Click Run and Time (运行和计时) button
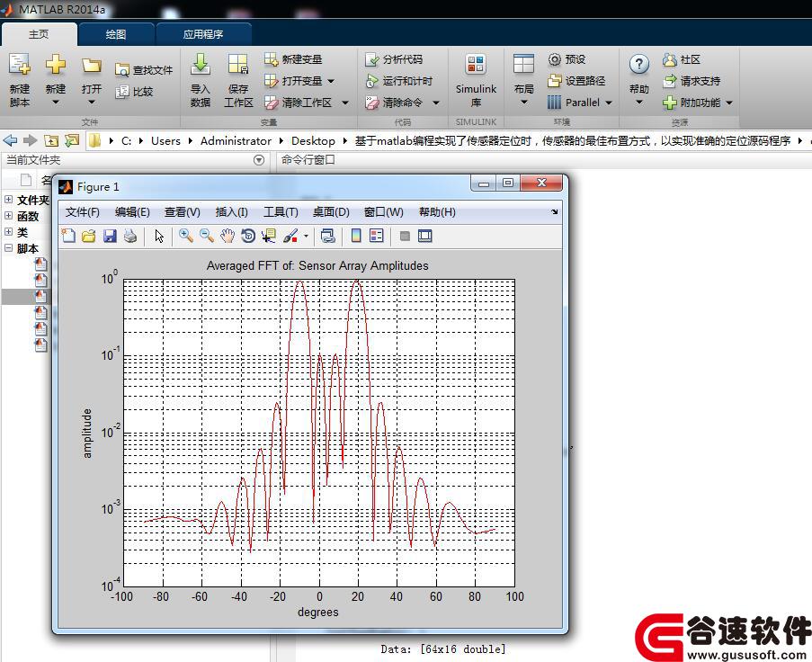 click(x=398, y=81)
